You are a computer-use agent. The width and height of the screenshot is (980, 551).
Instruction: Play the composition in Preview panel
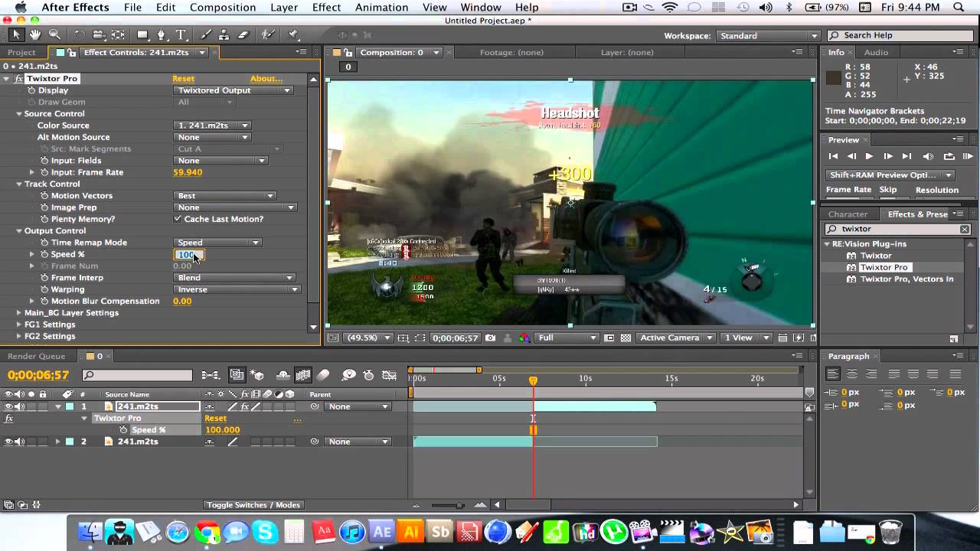click(x=869, y=156)
